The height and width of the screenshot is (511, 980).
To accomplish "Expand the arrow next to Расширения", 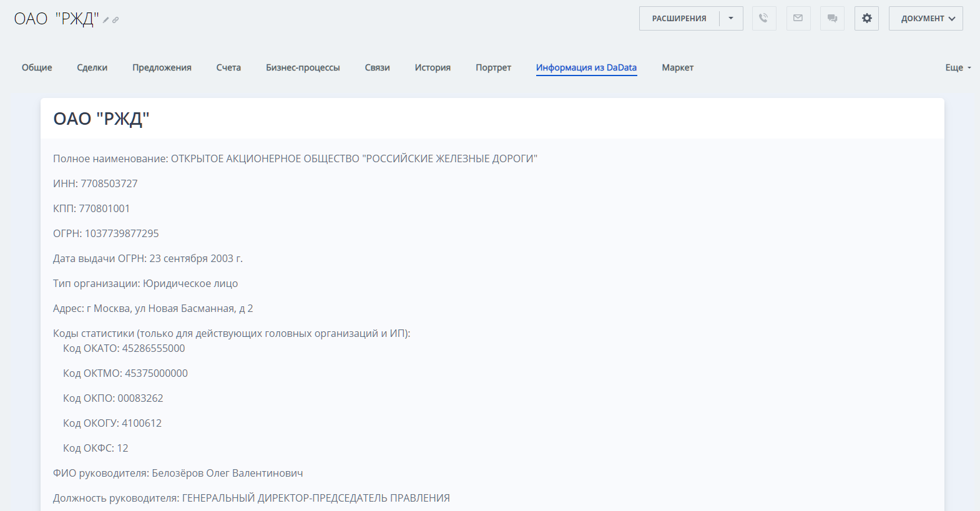I will (x=731, y=19).
